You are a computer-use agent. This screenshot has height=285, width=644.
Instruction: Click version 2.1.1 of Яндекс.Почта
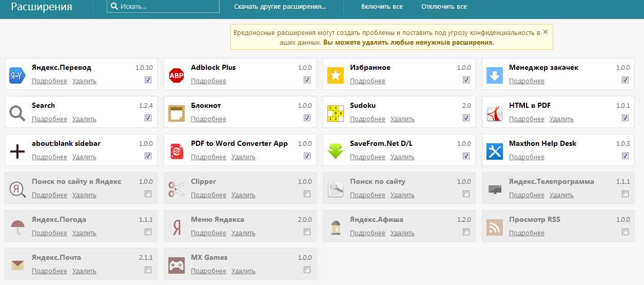[x=146, y=258]
